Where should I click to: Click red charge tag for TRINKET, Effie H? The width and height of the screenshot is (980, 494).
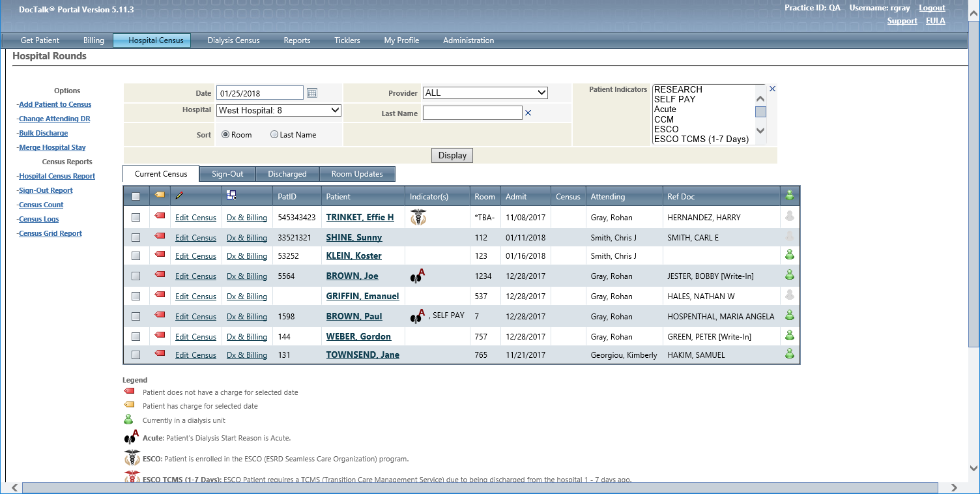(x=160, y=216)
